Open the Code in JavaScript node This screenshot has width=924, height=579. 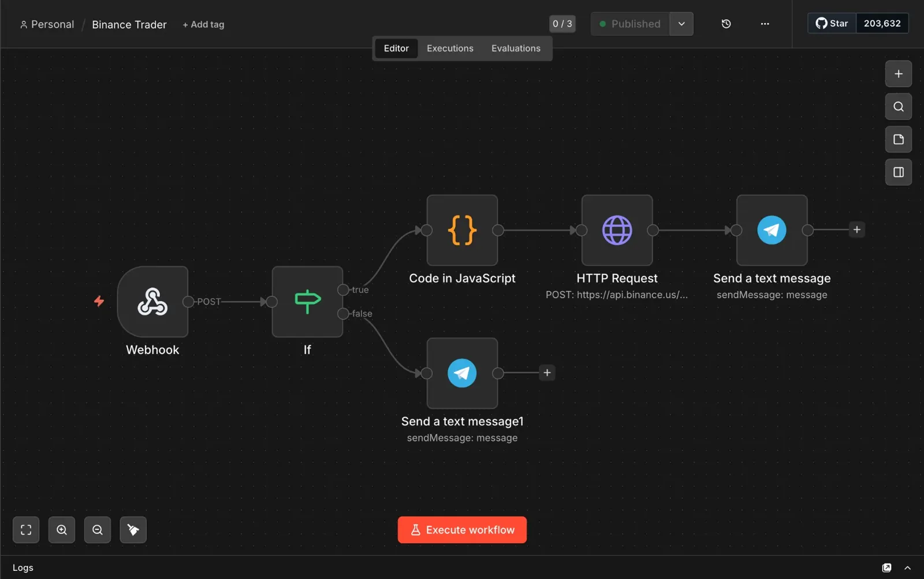click(462, 230)
